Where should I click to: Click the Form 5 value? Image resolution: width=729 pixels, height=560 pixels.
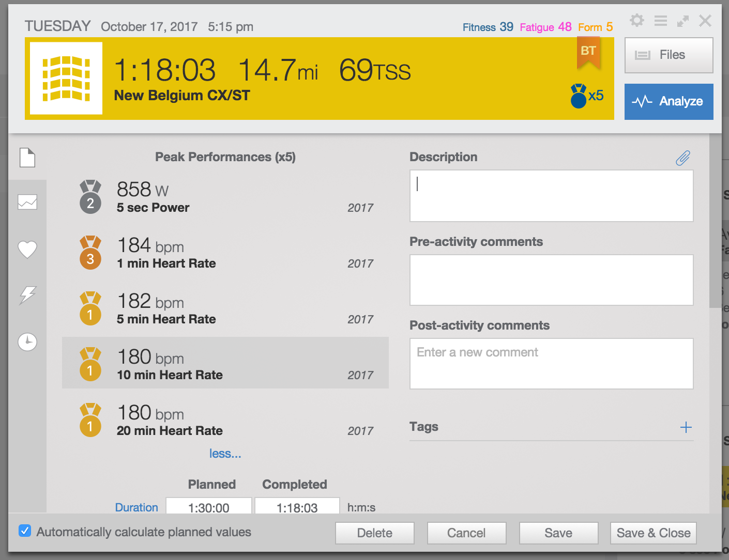click(x=596, y=27)
